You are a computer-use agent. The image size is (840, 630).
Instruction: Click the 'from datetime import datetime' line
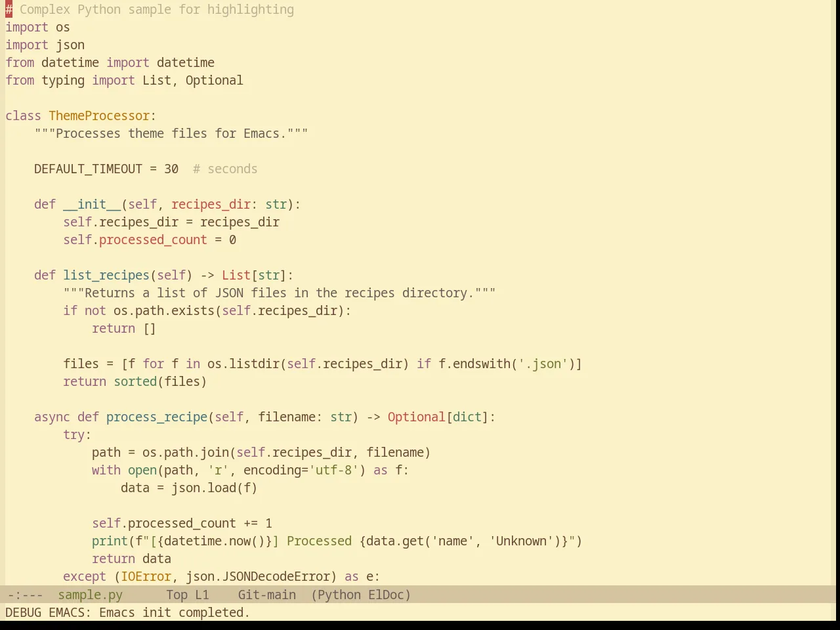[x=110, y=62]
